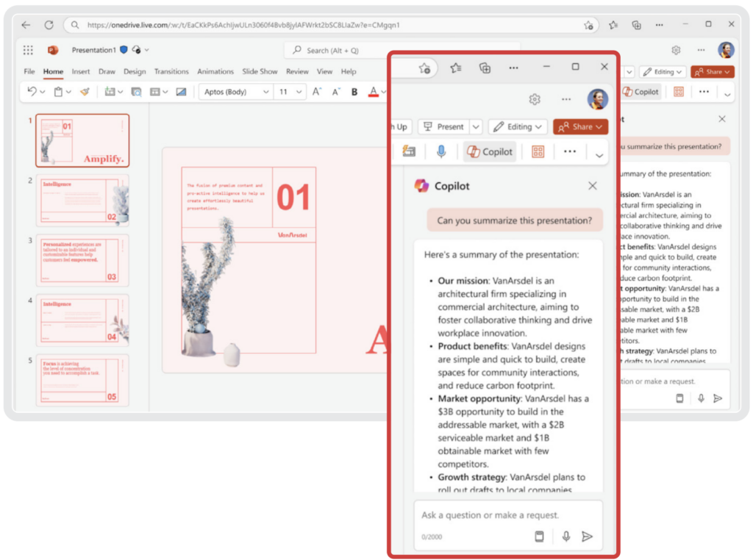
Task: Click the browser back arrow
Action: click(26, 25)
